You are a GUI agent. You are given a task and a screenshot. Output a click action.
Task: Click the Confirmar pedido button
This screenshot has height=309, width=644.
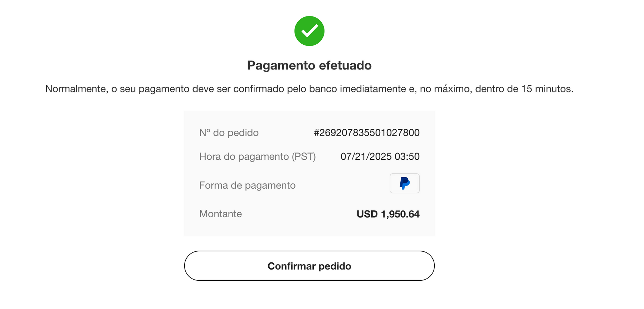pyautogui.click(x=309, y=266)
